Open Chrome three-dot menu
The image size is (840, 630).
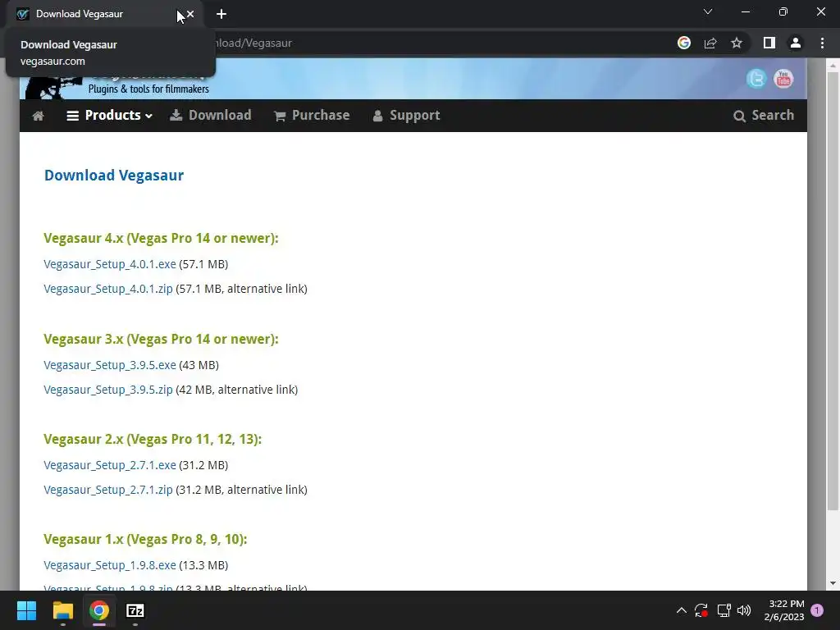(x=822, y=43)
